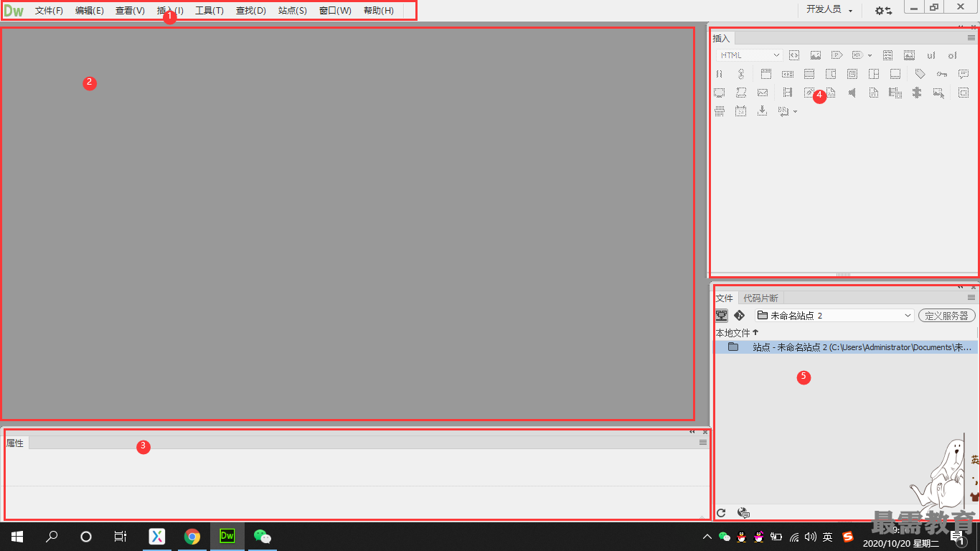Open the Insert panel options menu

pyautogui.click(x=971, y=38)
